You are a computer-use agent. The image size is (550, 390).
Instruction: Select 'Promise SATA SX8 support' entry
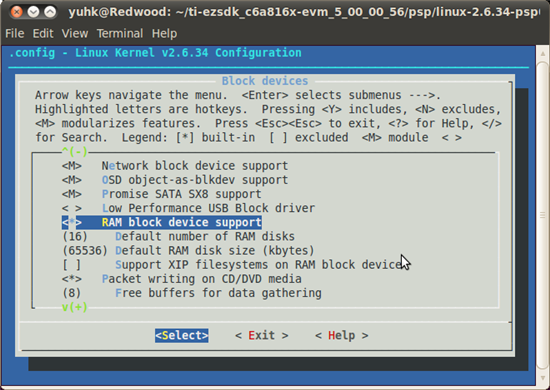[x=182, y=194]
